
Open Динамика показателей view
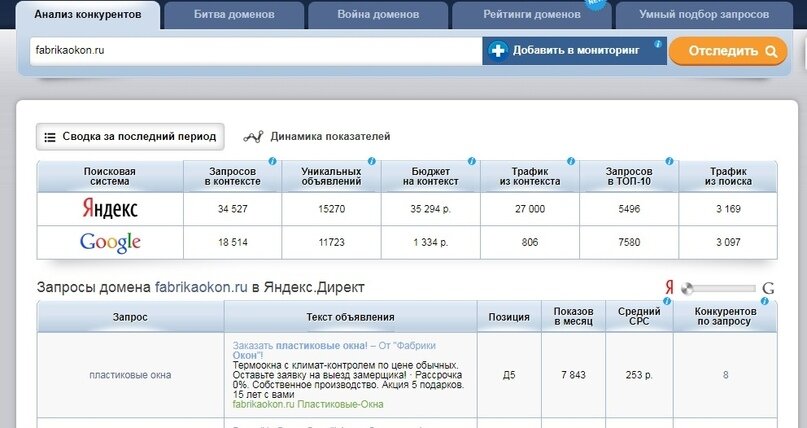point(317,137)
